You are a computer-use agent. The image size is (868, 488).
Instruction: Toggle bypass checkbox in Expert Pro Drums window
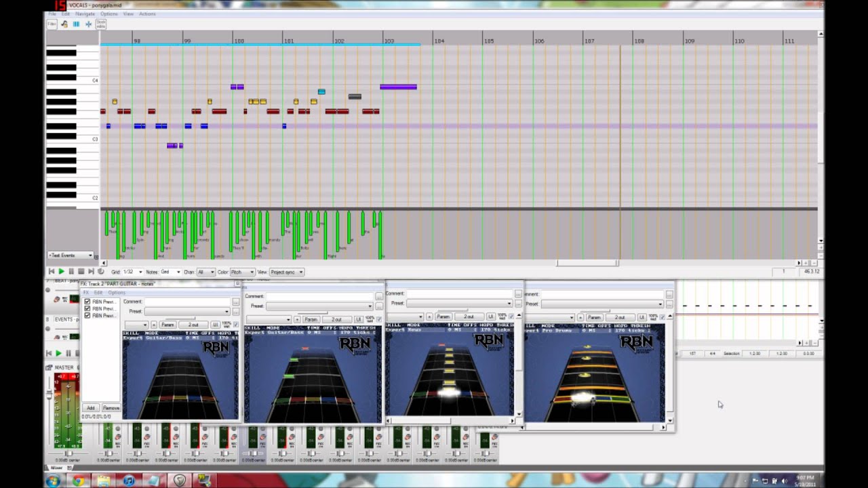pyautogui.click(x=663, y=317)
